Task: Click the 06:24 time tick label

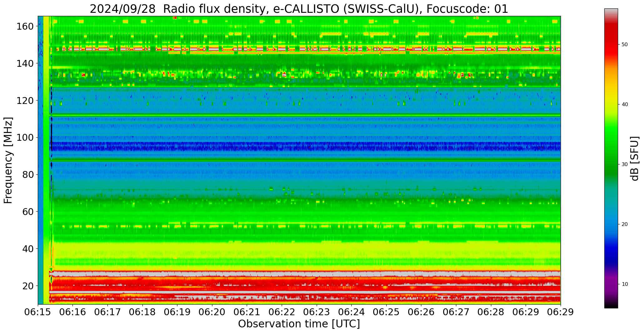Action: click(x=351, y=312)
